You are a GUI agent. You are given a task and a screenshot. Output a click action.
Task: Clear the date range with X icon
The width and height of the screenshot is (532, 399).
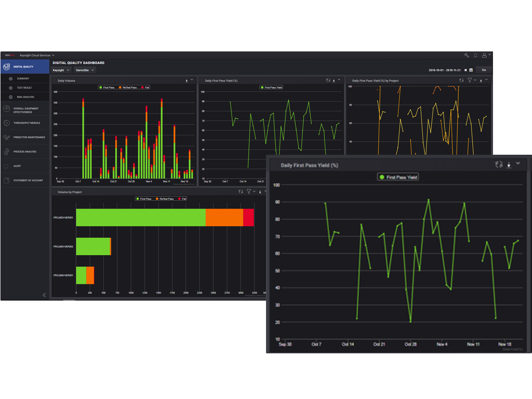pyautogui.click(x=465, y=70)
